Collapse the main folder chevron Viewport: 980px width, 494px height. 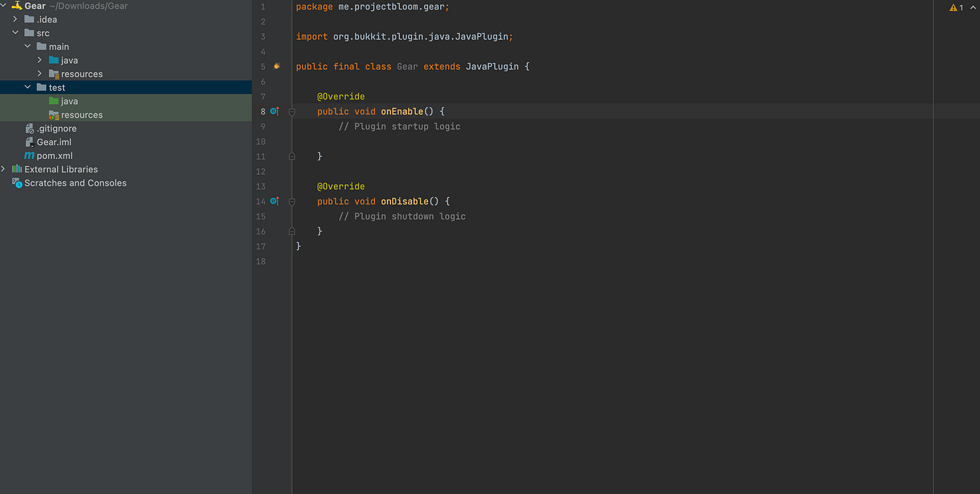tap(27, 46)
